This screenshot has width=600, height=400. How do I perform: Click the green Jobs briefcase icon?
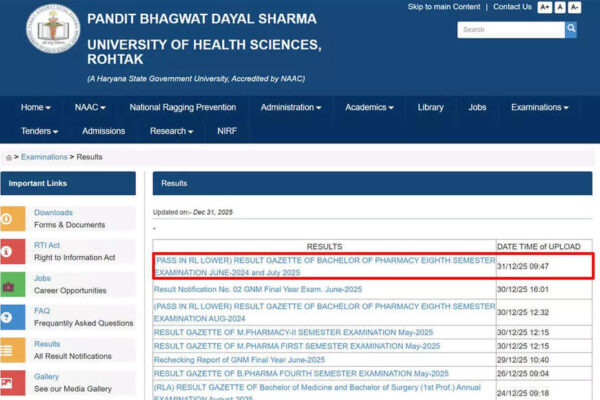pos(13,284)
